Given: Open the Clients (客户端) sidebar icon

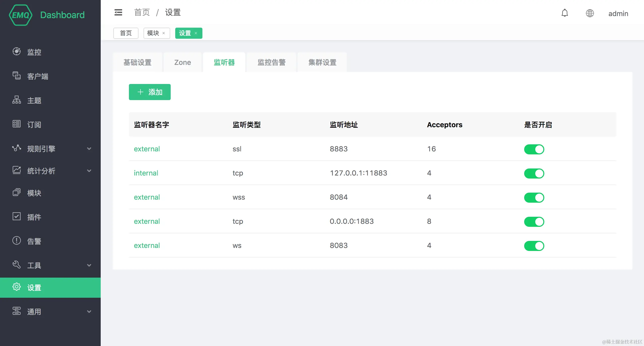Looking at the screenshot, I should (x=17, y=76).
